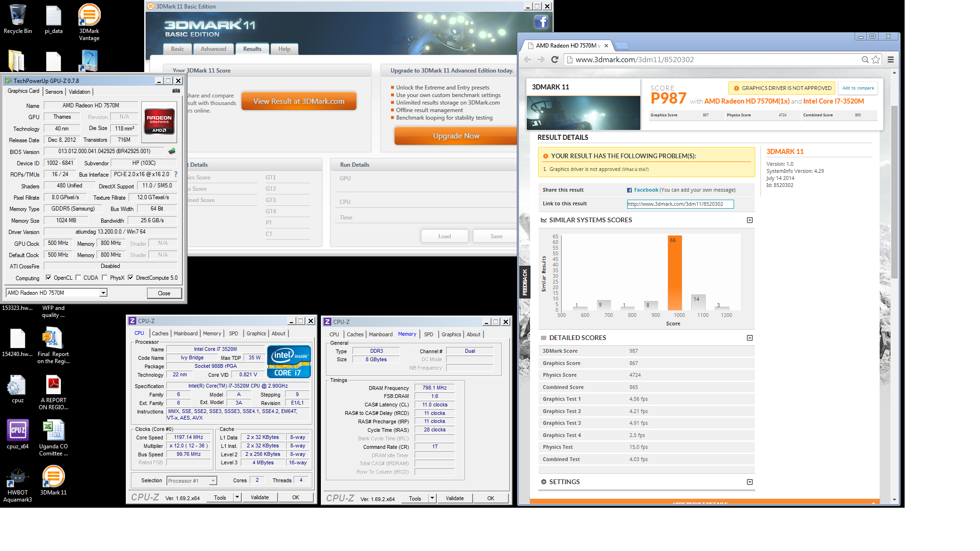Click View Result at 3DMark.com button
980x551 pixels.
pos(299,101)
